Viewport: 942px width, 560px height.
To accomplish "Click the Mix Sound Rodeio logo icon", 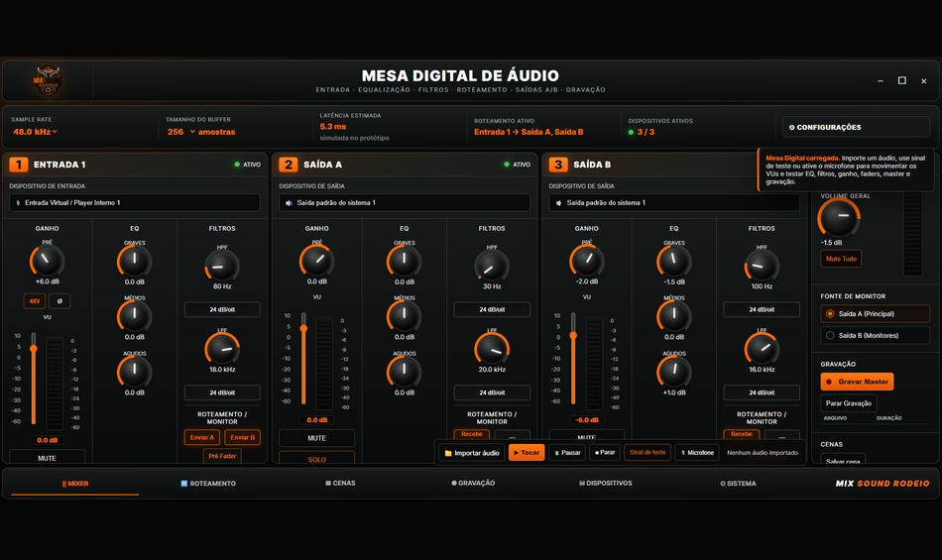I will (x=47, y=80).
